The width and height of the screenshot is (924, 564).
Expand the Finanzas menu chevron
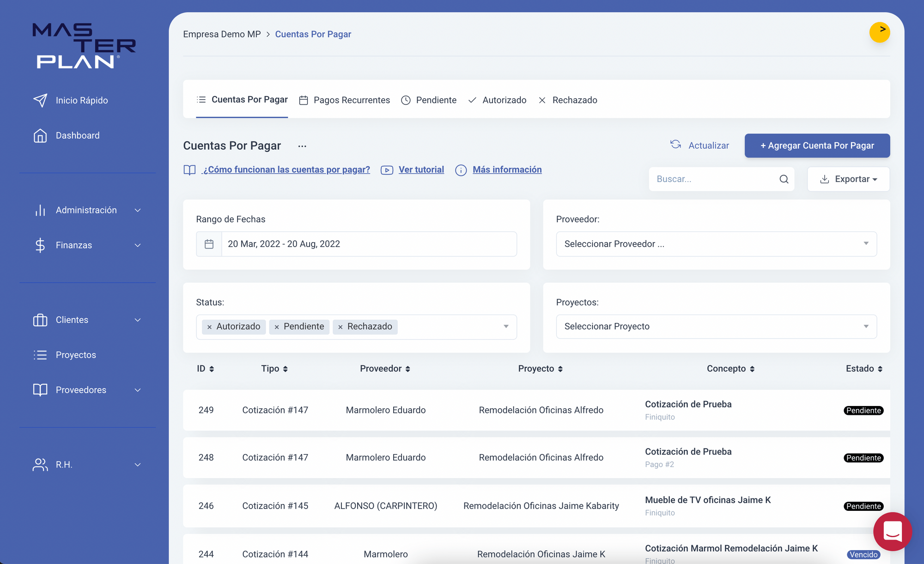coord(138,245)
